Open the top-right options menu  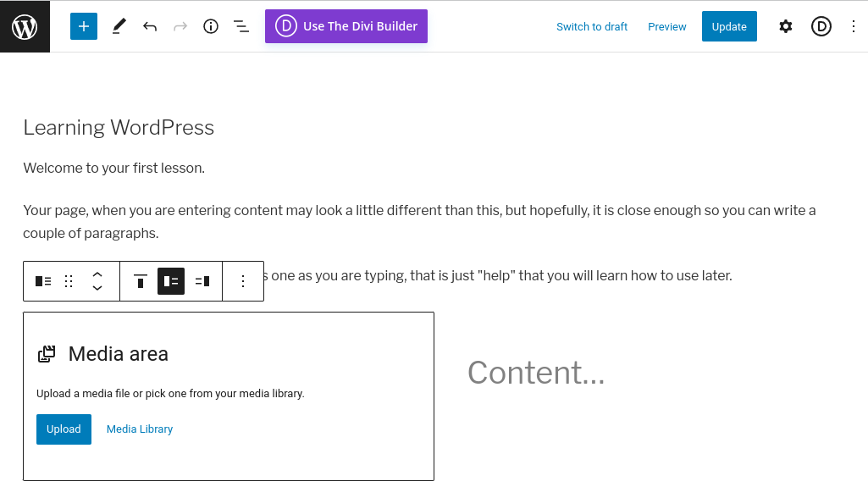pyautogui.click(x=853, y=26)
